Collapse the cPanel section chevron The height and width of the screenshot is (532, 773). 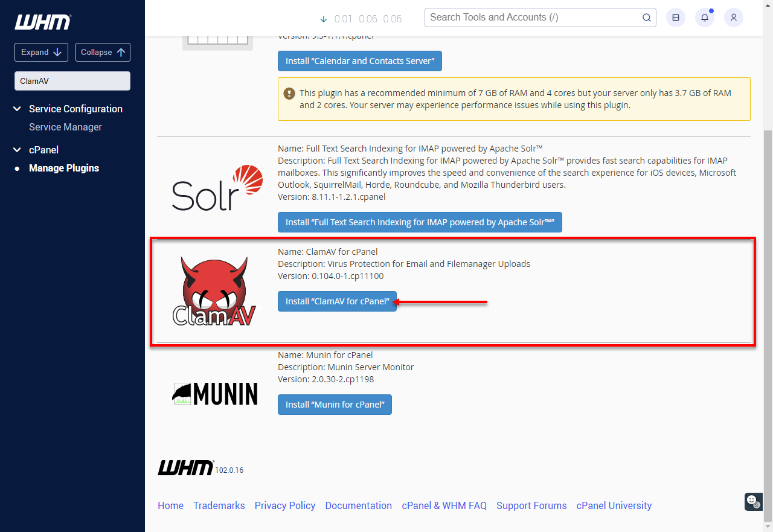point(16,149)
